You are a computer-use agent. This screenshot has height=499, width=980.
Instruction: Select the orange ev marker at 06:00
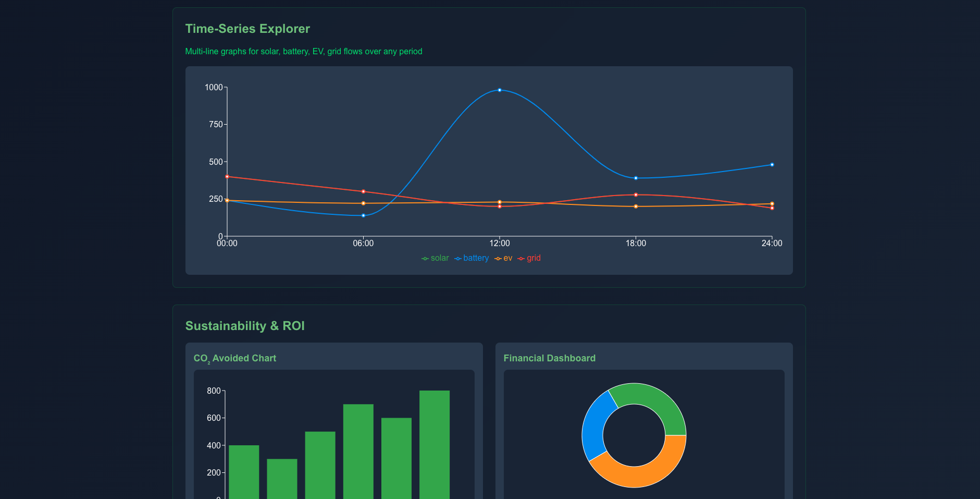pos(363,203)
